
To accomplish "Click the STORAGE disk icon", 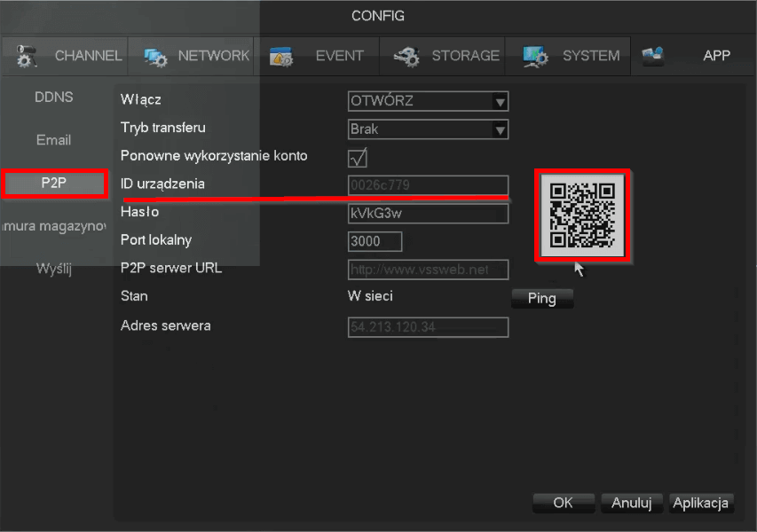I will 406,56.
